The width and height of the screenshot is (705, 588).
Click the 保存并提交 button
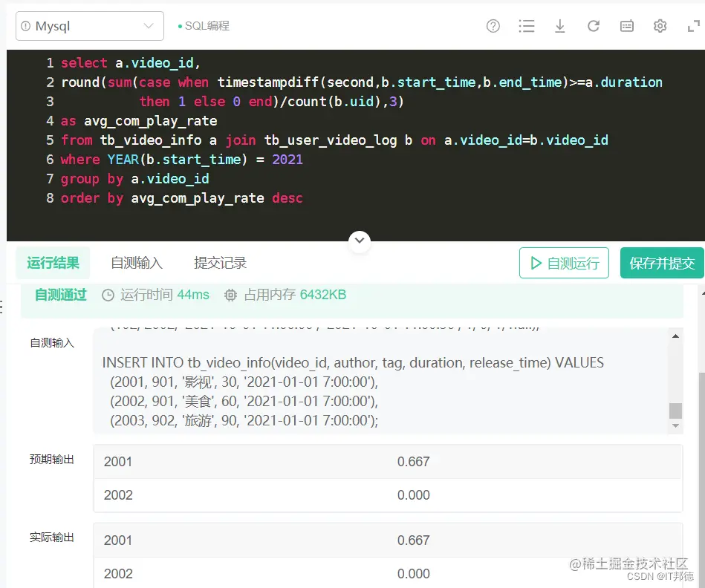coord(662,263)
